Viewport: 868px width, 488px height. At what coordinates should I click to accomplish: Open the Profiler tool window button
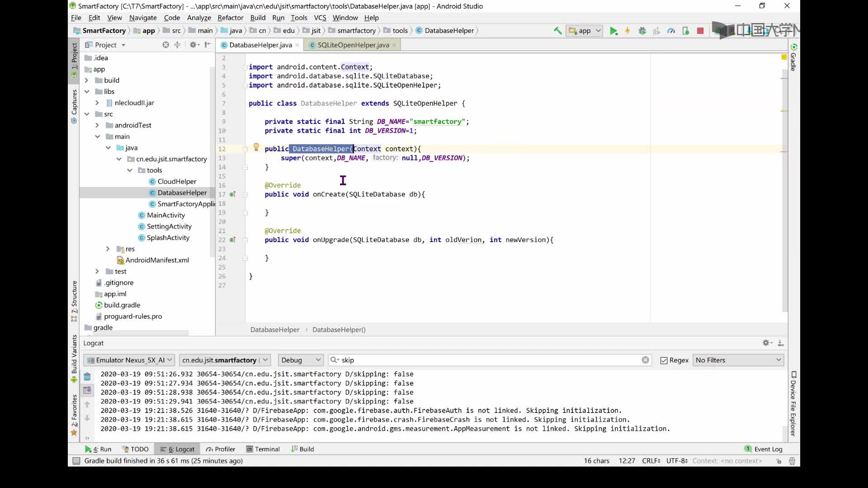click(220, 449)
